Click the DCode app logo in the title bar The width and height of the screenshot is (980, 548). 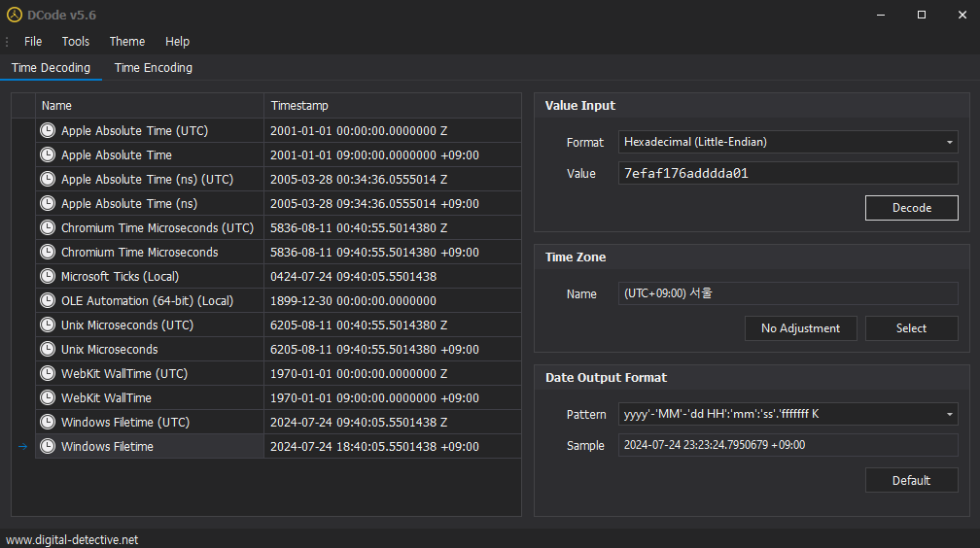[15, 15]
